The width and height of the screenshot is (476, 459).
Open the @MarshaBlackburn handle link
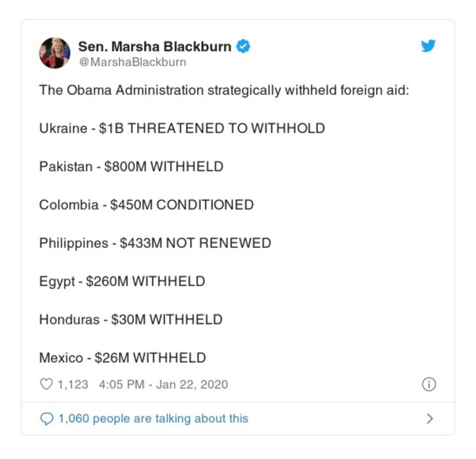[x=132, y=62]
